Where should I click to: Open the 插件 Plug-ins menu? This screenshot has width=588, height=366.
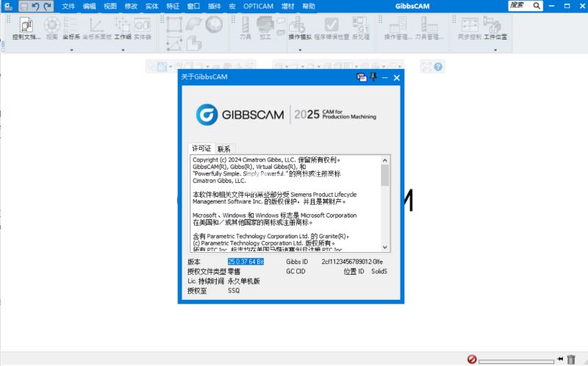click(215, 7)
